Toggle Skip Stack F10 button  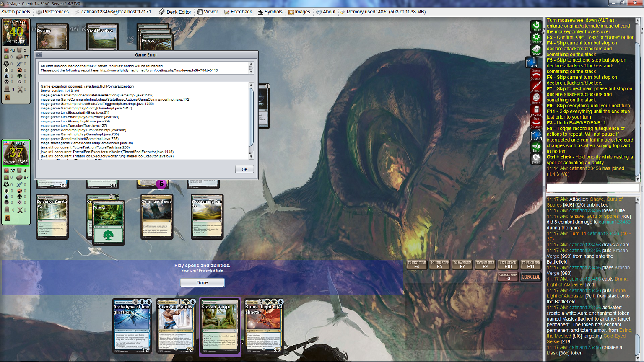(x=508, y=265)
